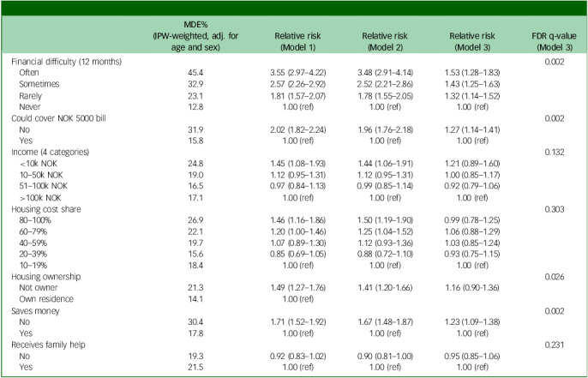The width and height of the screenshot is (588, 378).
Task: Select the 0.303 q-value cell
Action: (x=555, y=209)
